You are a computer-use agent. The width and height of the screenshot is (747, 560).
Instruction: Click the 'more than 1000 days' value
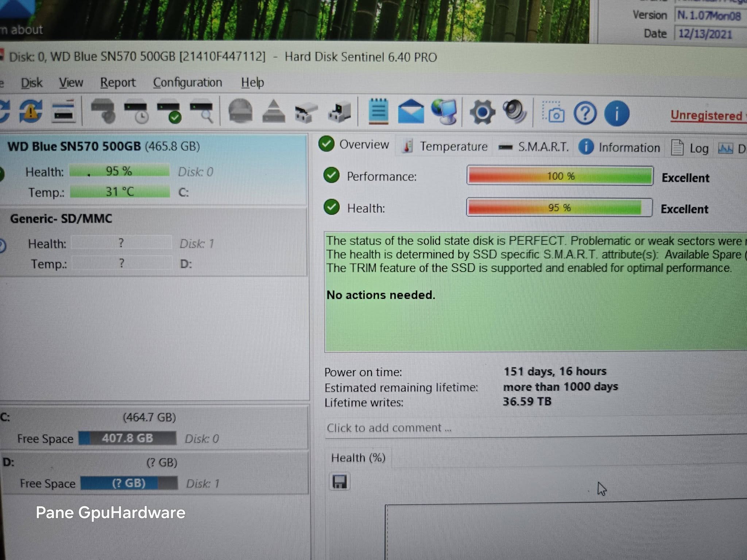coord(561,387)
